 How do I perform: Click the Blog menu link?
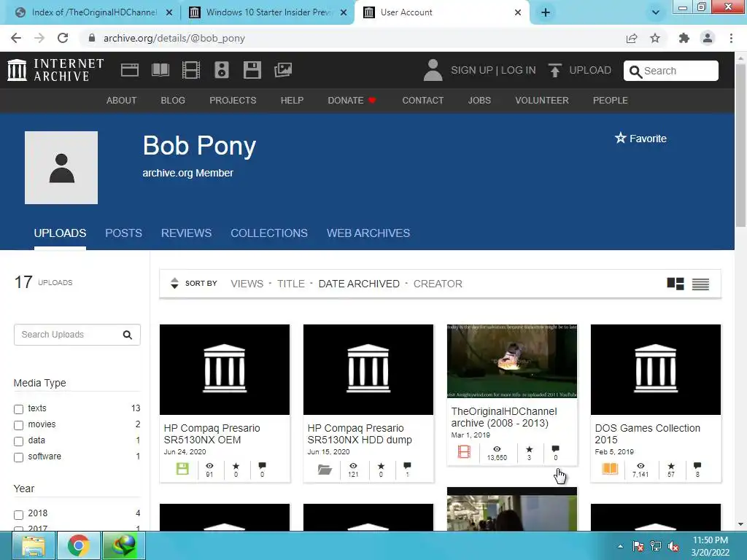pos(173,101)
